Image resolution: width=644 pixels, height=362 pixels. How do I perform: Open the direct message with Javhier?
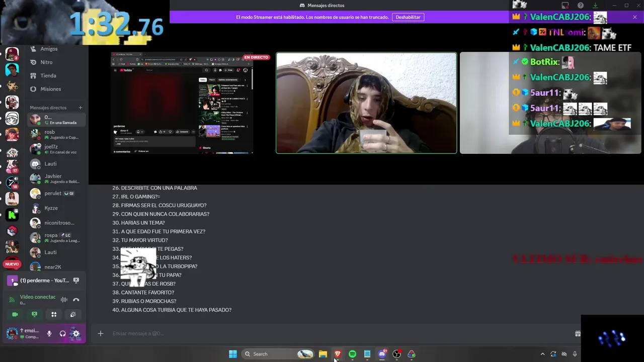[56, 178]
